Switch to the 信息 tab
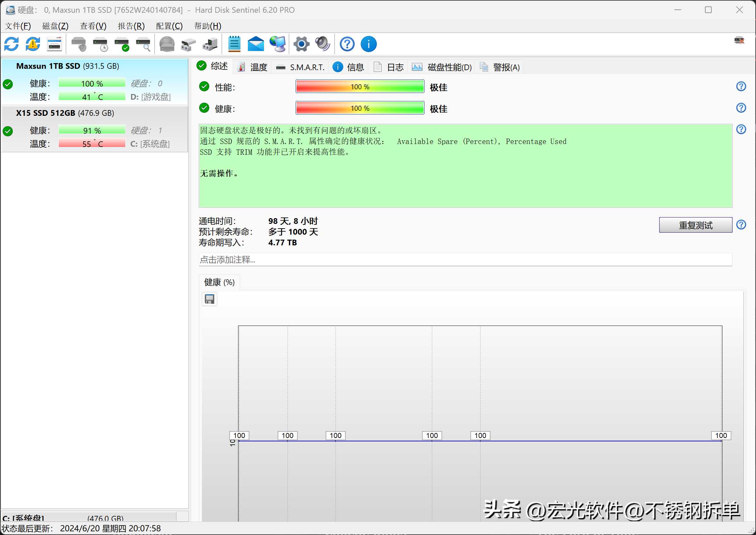The width and height of the screenshot is (756, 535). pyautogui.click(x=348, y=67)
